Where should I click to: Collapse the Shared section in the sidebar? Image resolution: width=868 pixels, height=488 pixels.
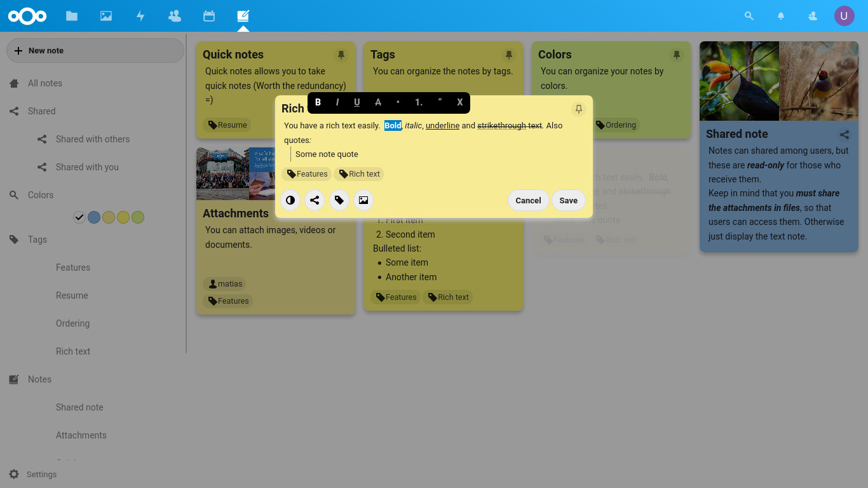click(x=14, y=111)
